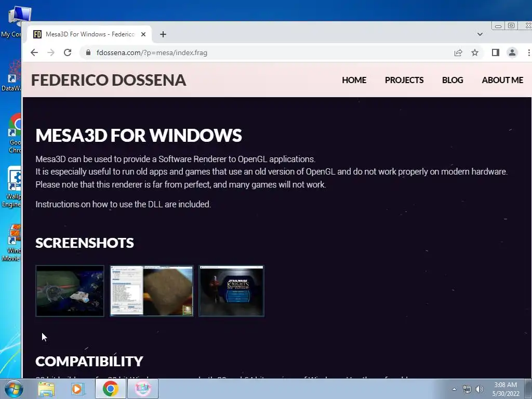The width and height of the screenshot is (532, 399).
Task: Switch to Chrome in the taskbar
Action: (x=110, y=389)
